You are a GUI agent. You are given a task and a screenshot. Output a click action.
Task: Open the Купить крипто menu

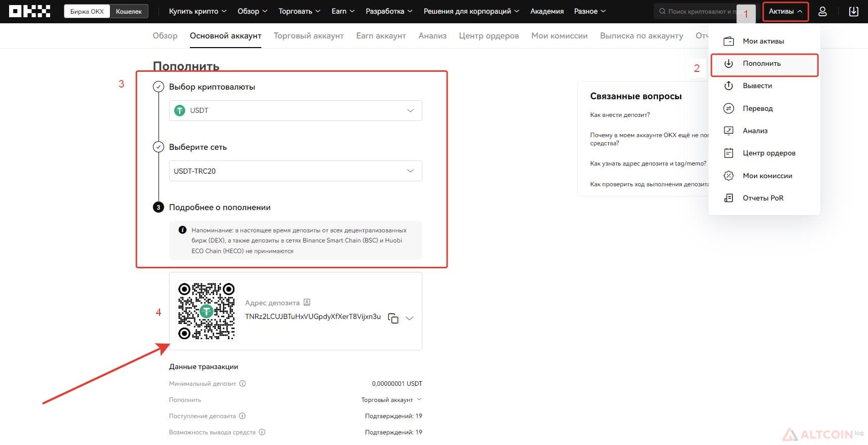(198, 11)
